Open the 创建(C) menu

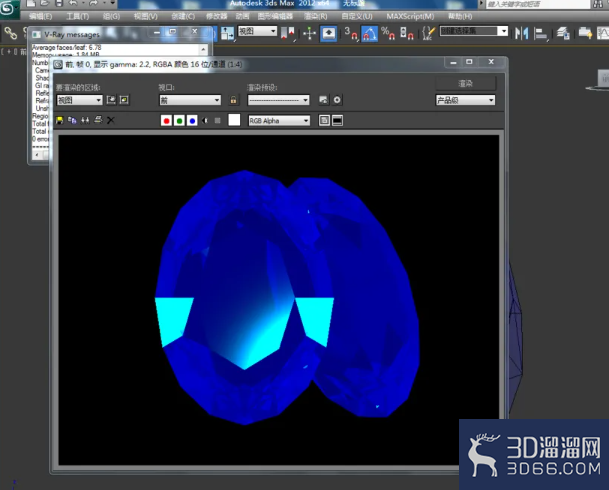tap(183, 16)
